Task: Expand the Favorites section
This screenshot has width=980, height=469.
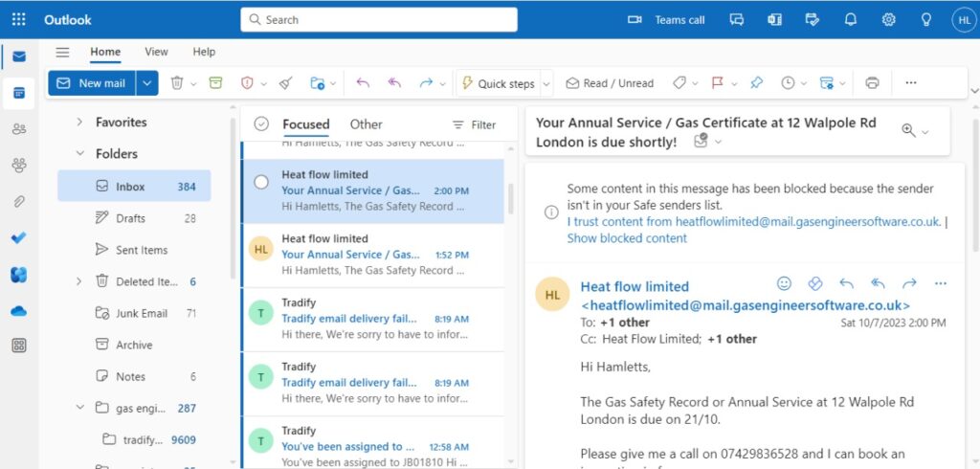Action: point(80,123)
